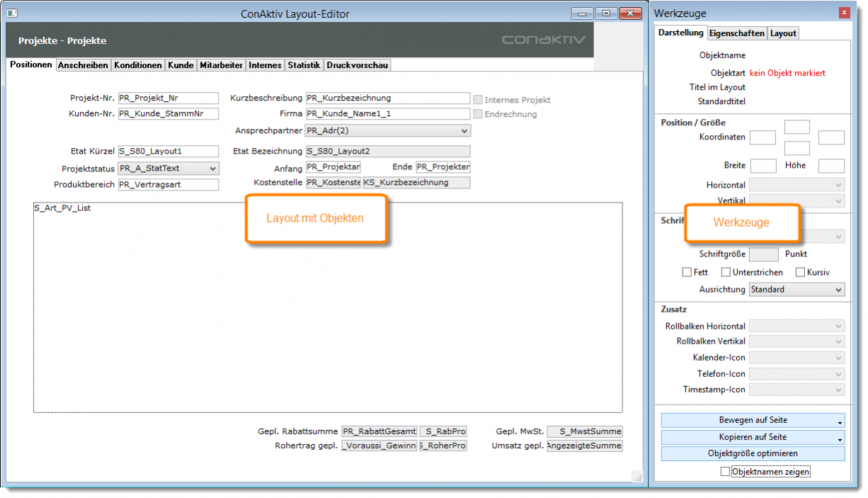This screenshot has width=868, height=498.
Task: Open the Konditionen tab
Action: (x=138, y=65)
